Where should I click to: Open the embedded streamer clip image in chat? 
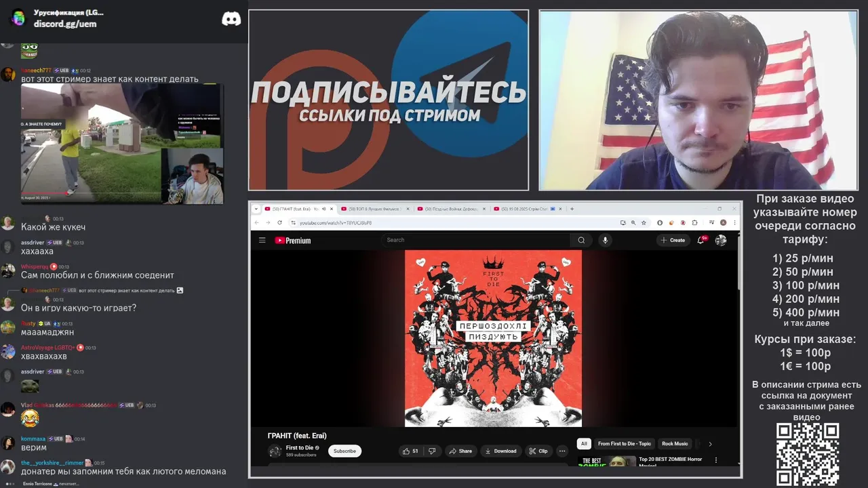(122, 144)
